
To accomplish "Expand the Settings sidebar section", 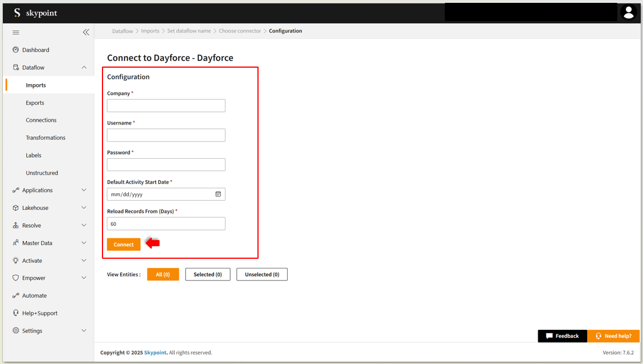I will coord(84,331).
